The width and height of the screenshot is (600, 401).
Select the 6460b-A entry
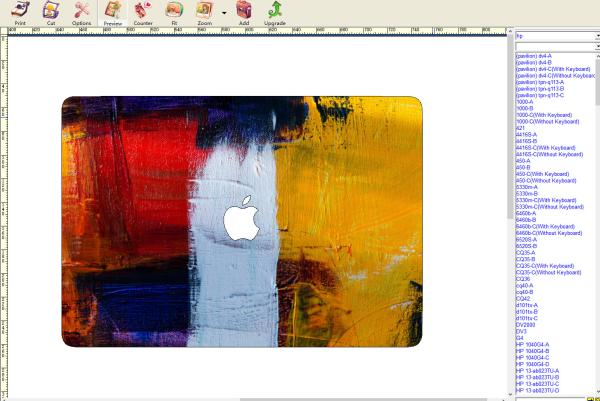click(526, 213)
